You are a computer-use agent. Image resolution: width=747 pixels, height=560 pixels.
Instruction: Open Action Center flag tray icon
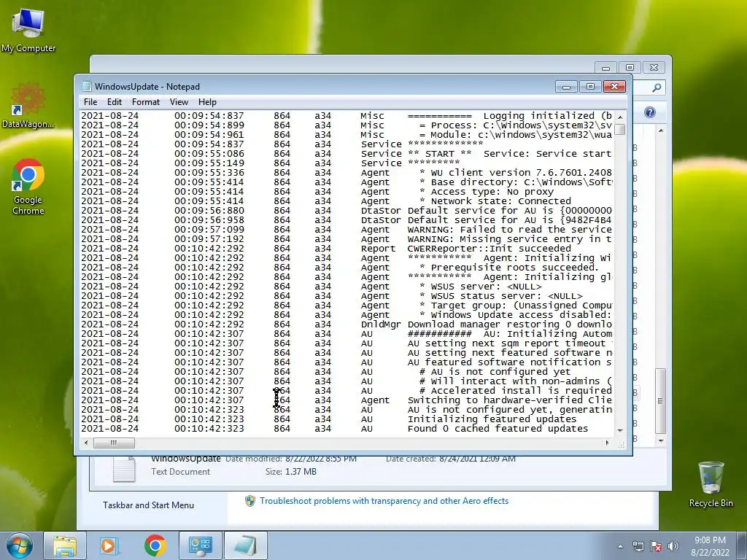coord(656,546)
